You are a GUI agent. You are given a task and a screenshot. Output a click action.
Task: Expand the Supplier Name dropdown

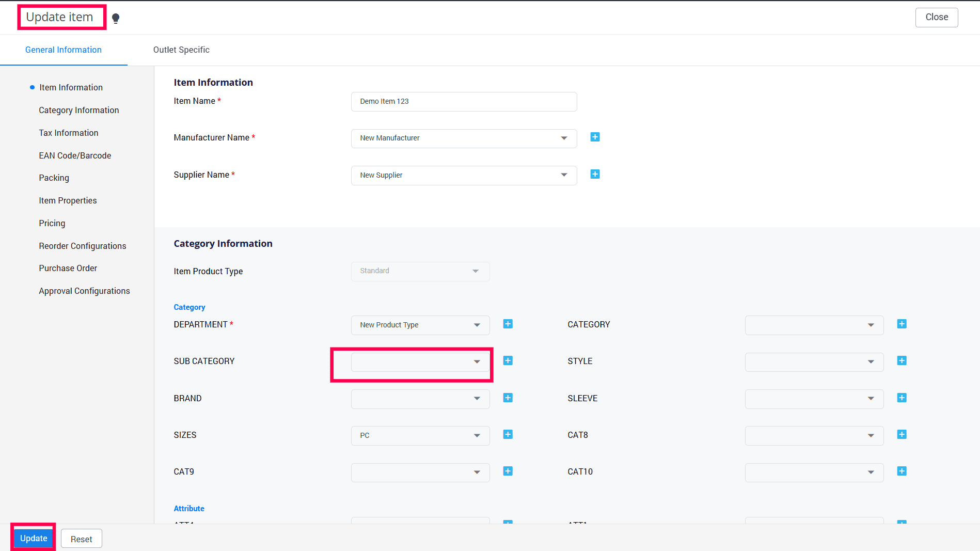(464, 176)
